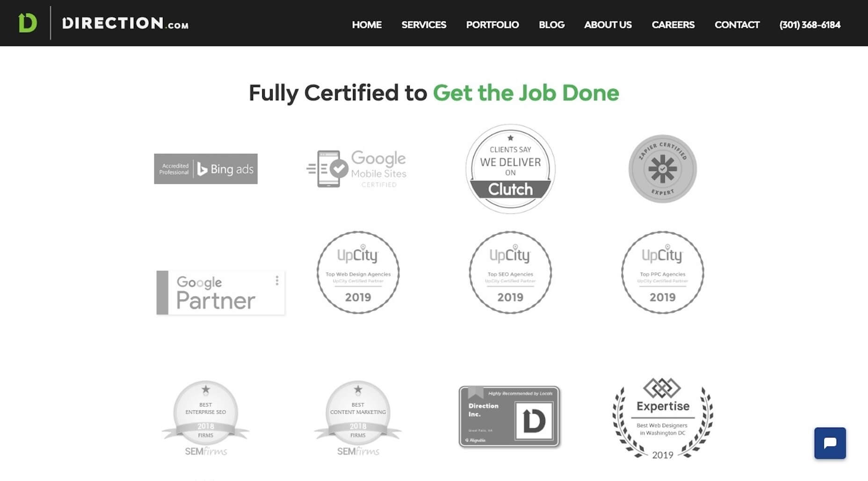Click the (301) 368-6184 phone link
The image size is (868, 481).
click(810, 25)
